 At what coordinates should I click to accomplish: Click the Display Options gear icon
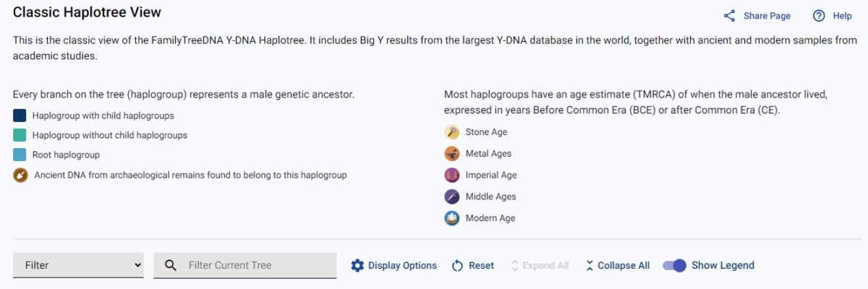point(357,266)
